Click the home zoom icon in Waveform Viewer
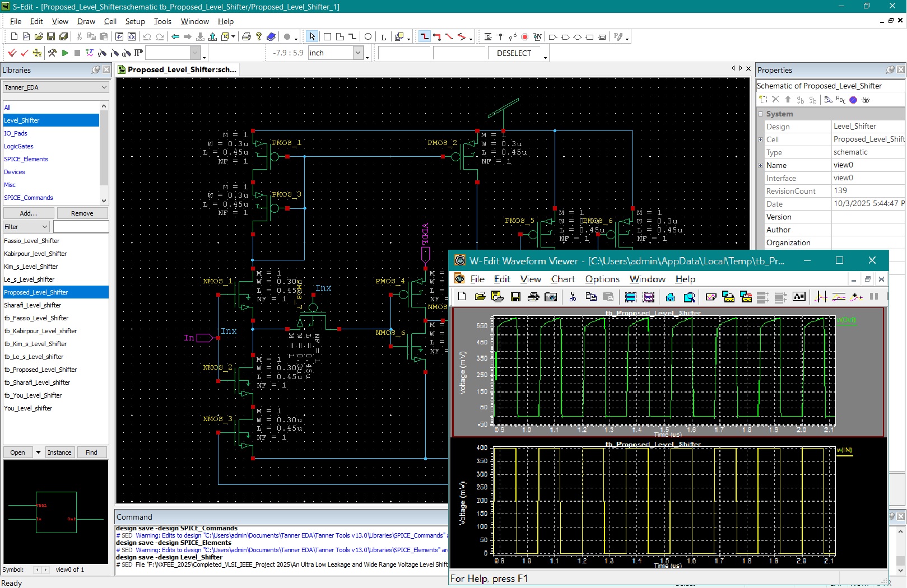The height and width of the screenshot is (588, 907). click(x=670, y=297)
